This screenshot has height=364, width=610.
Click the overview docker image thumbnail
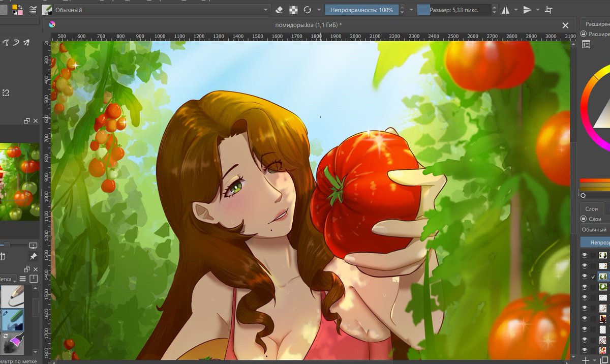[20, 181]
